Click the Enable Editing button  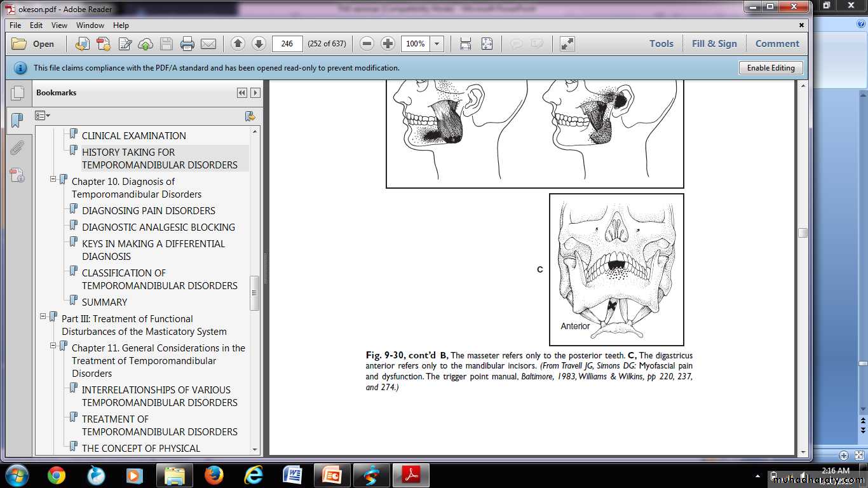[x=770, y=68]
